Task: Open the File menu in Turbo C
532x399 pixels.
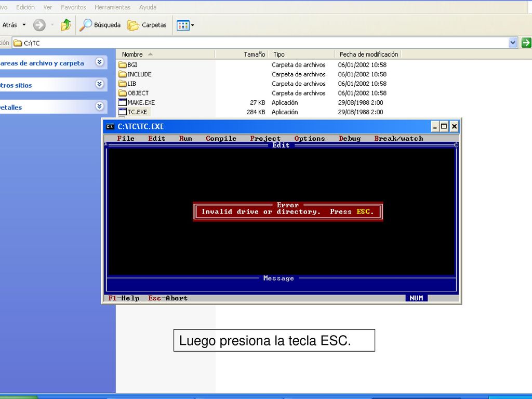Action: (126, 138)
